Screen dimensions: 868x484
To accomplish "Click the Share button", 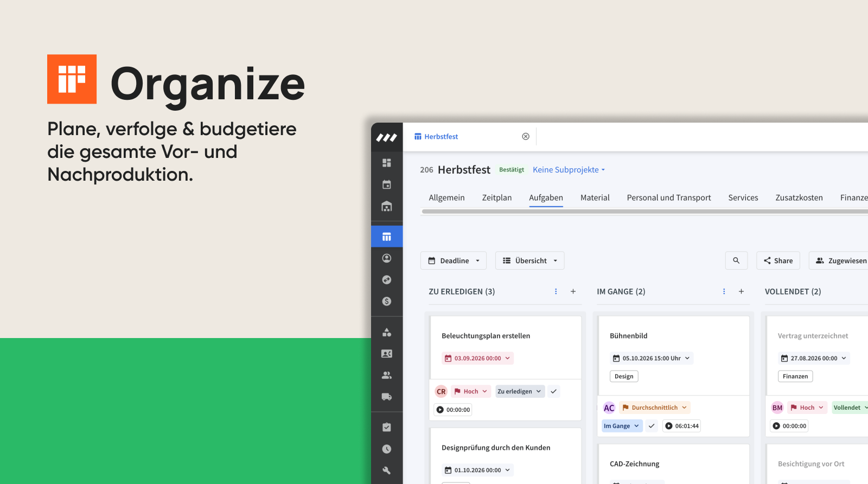I will pos(778,260).
